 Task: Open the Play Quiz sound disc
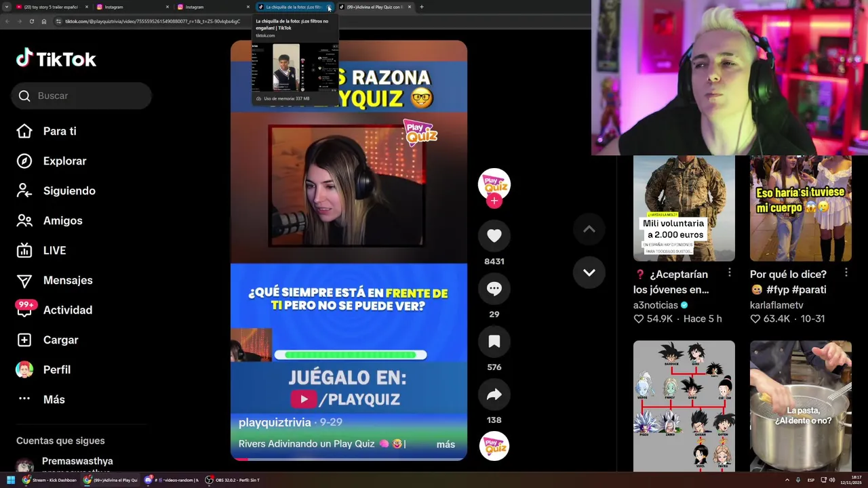[x=494, y=446]
